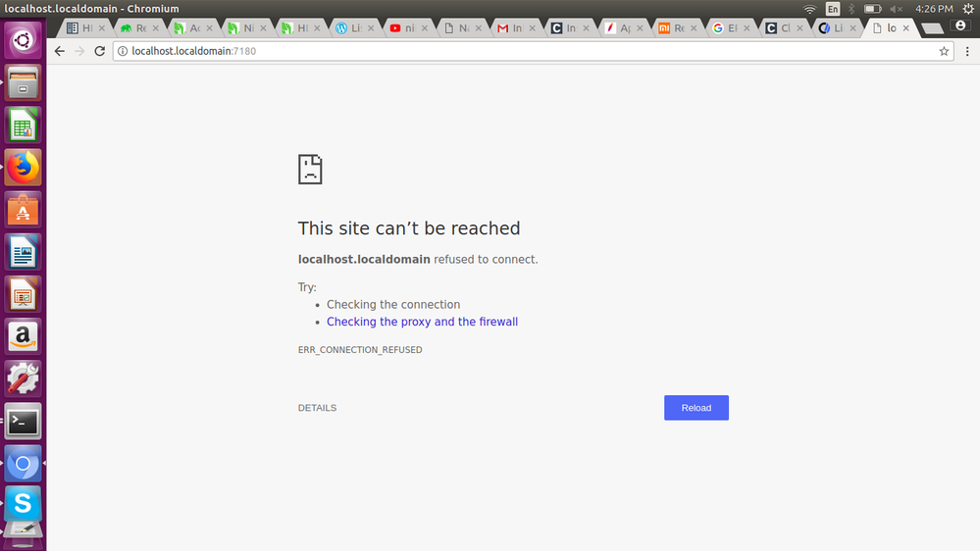Click the Chromium icon in launcher
The image size is (980, 551).
(x=24, y=464)
